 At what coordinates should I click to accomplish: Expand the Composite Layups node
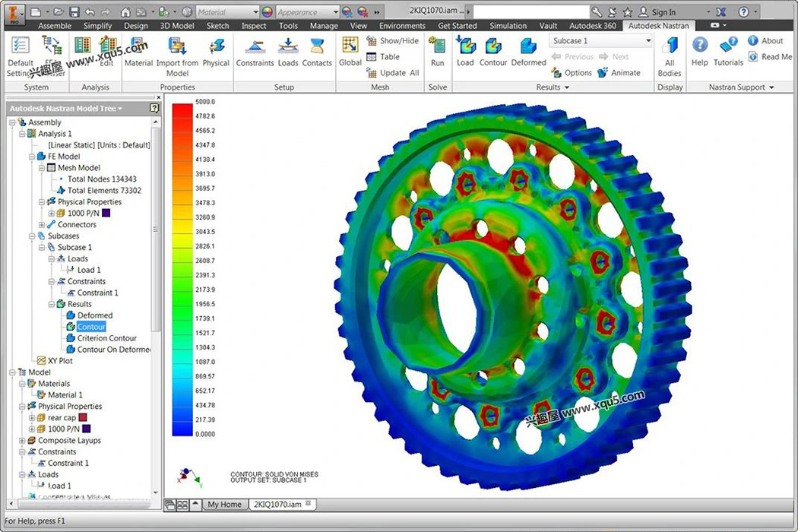[22, 440]
